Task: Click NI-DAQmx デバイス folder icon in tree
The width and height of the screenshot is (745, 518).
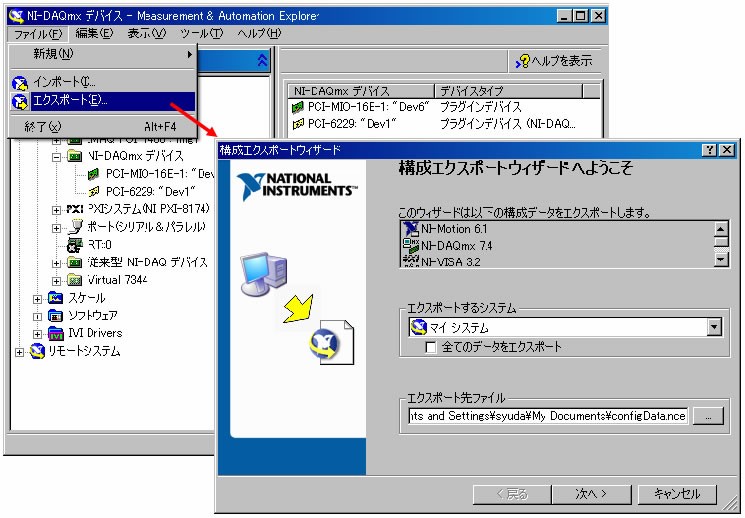Action: (x=75, y=156)
